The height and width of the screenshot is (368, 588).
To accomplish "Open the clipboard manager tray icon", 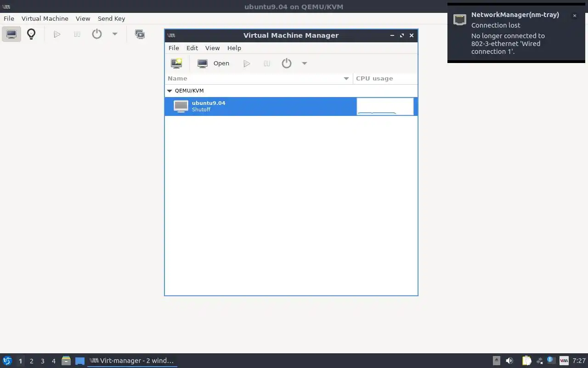I will click(526, 361).
